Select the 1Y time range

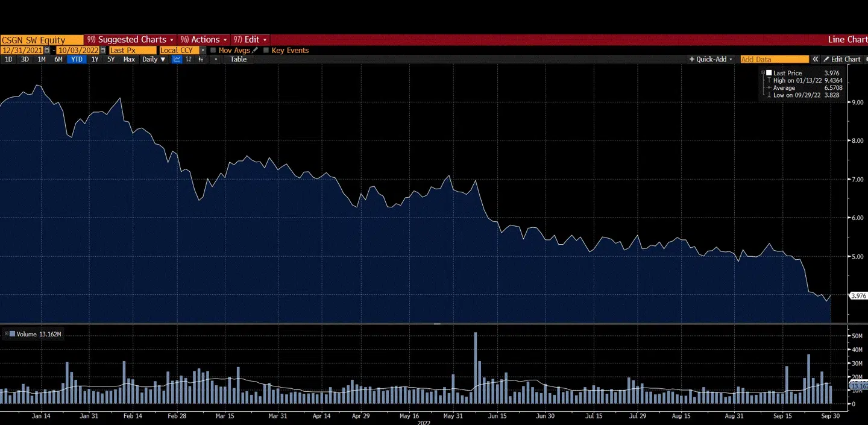95,59
